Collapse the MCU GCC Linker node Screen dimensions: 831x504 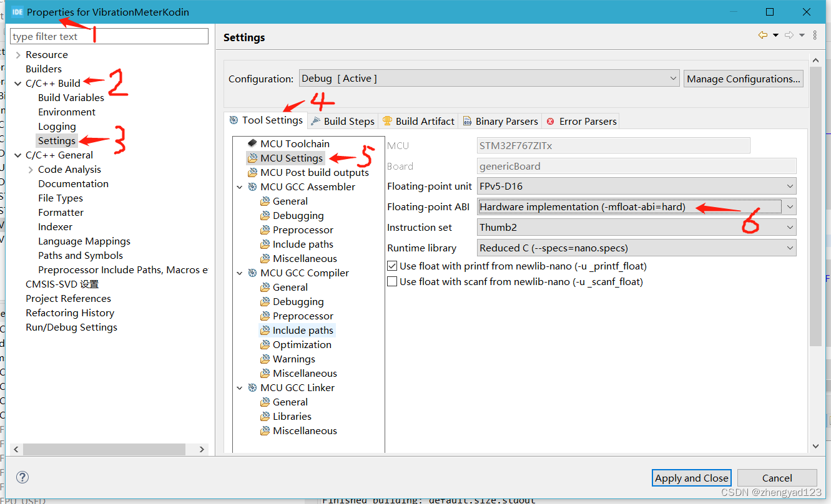(240, 387)
